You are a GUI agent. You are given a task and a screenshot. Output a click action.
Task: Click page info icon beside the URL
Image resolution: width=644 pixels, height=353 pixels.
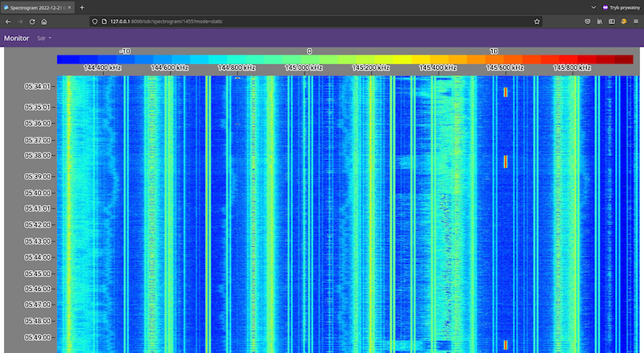pos(104,22)
